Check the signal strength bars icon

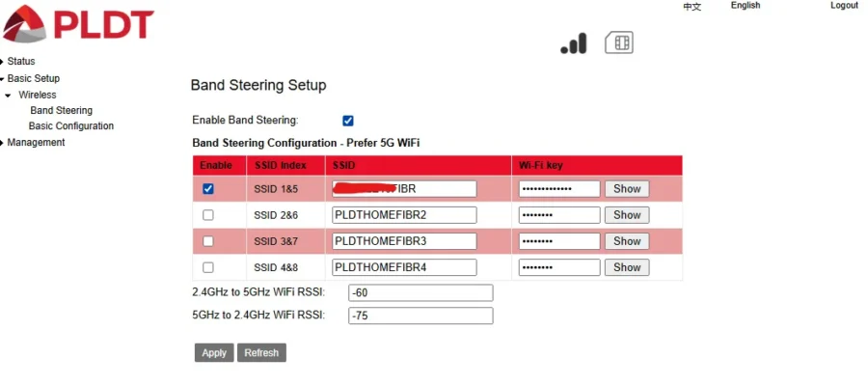point(574,43)
